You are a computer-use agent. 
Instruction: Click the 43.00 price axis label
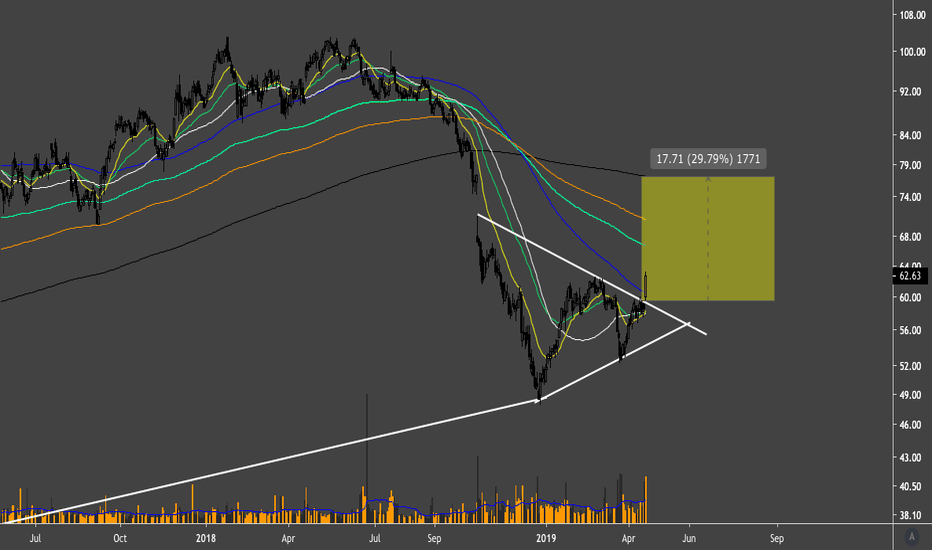(x=912, y=458)
